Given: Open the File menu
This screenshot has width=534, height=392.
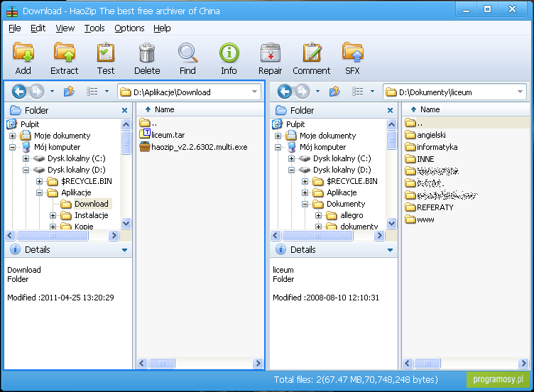Looking at the screenshot, I should coord(15,28).
